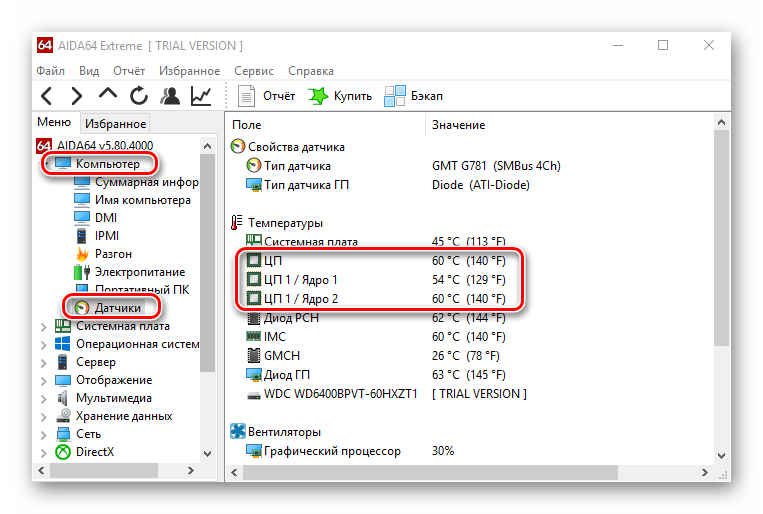Select the Тип датчика ГП row

click(x=388, y=185)
